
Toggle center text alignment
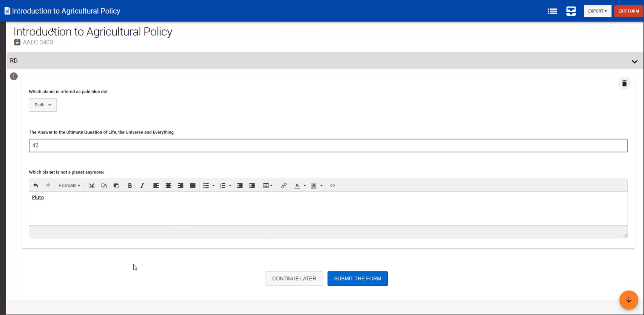[x=168, y=185]
